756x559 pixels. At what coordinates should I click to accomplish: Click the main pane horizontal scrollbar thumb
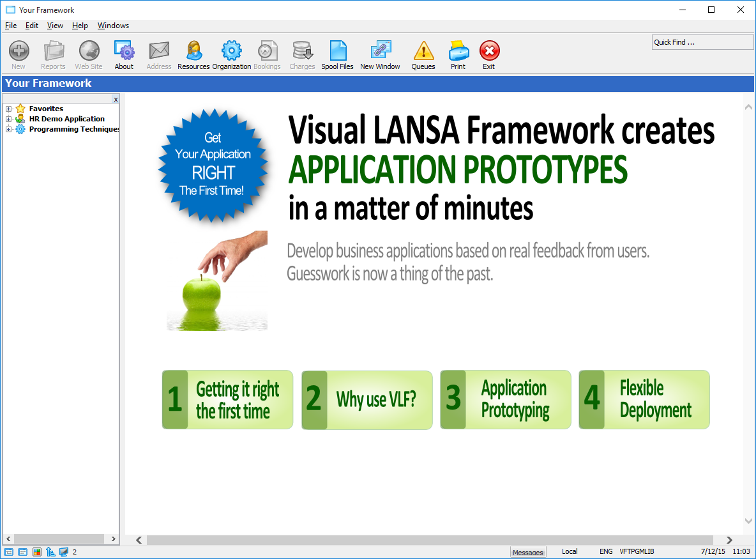(x=430, y=540)
